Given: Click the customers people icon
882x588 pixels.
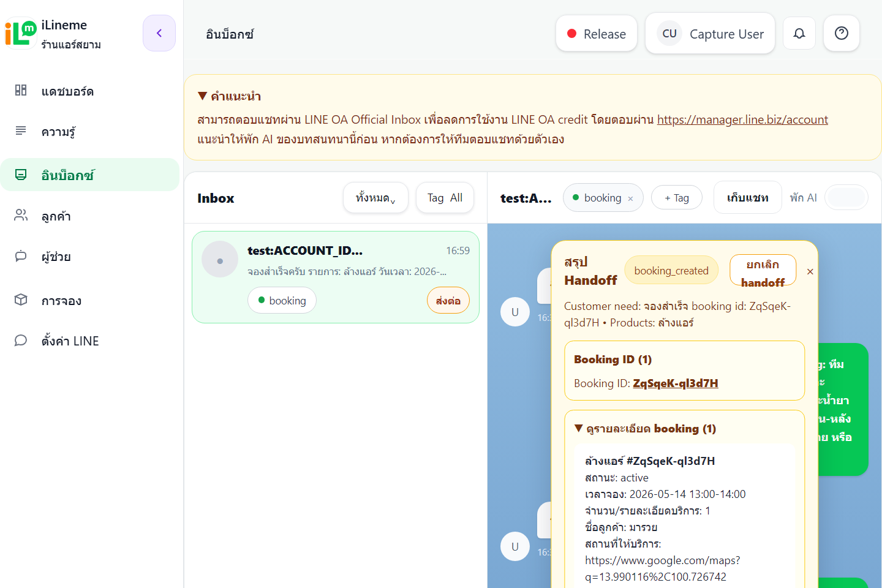Looking at the screenshot, I should tap(21, 215).
